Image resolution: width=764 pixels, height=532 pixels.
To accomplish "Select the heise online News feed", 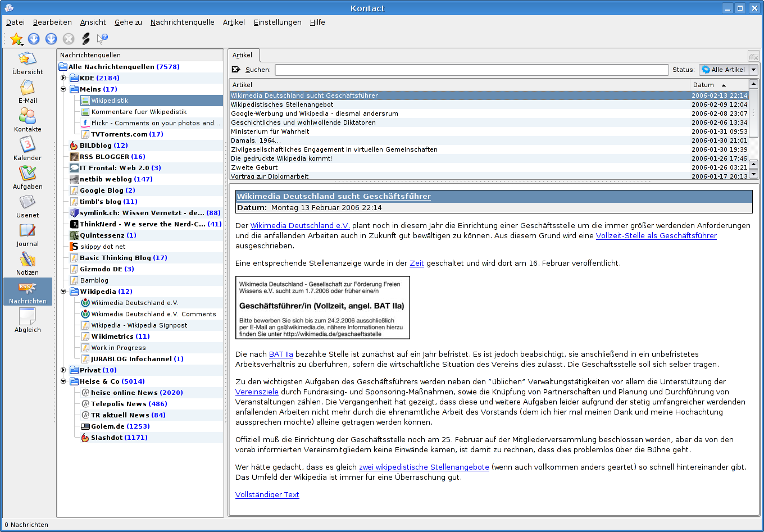I will pos(137,393).
